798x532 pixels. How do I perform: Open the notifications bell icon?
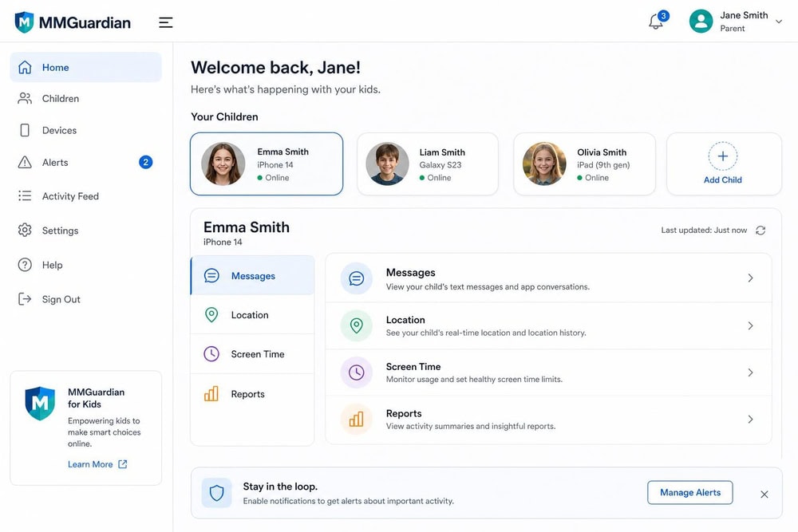click(x=656, y=22)
